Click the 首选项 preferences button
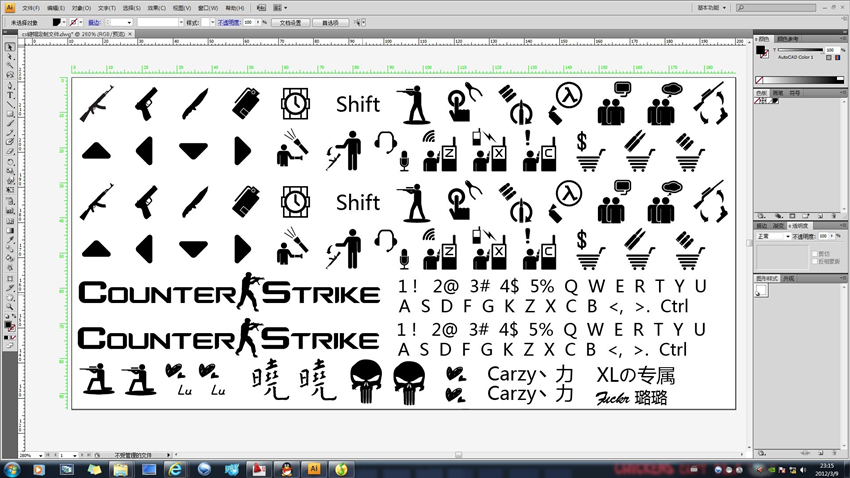 coord(330,23)
